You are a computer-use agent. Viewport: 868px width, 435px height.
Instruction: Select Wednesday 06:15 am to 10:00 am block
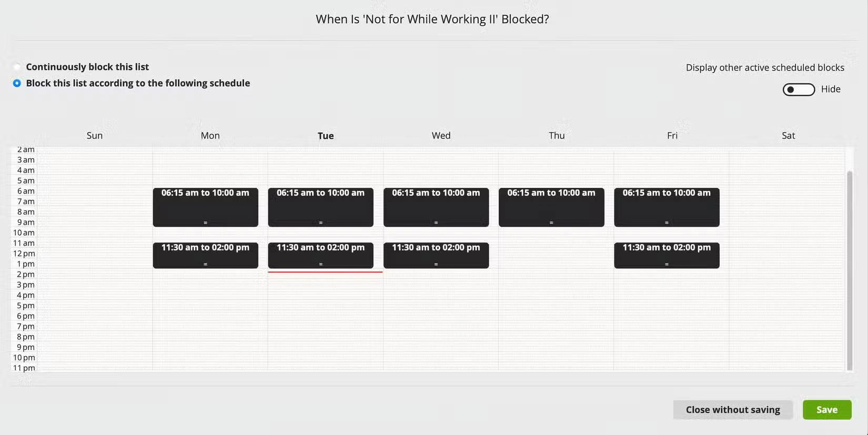(436, 207)
